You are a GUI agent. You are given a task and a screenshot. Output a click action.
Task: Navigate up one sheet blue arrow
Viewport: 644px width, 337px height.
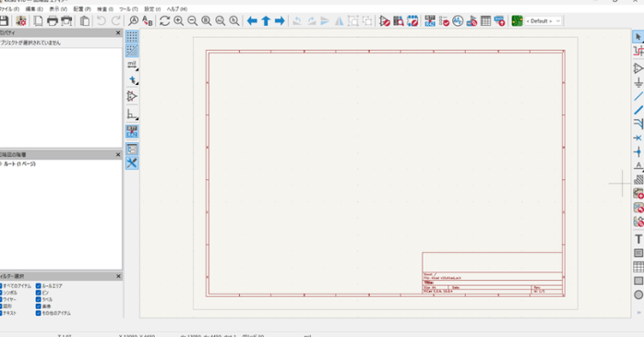pos(266,20)
